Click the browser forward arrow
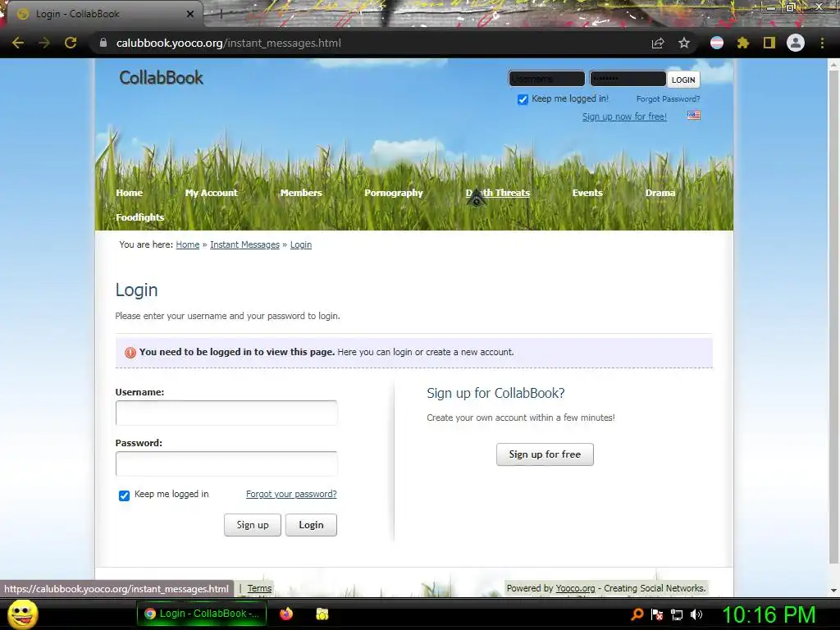Screen dimensions: 840x630 [x=44, y=43]
